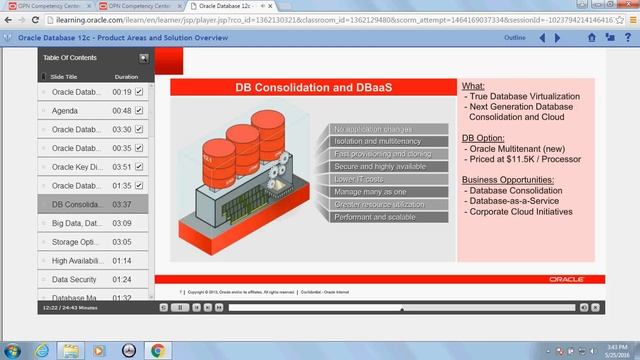Click Isolation and multitenancy bar on slide
Image resolution: width=640 pixels, height=360 pixels.
389,141
